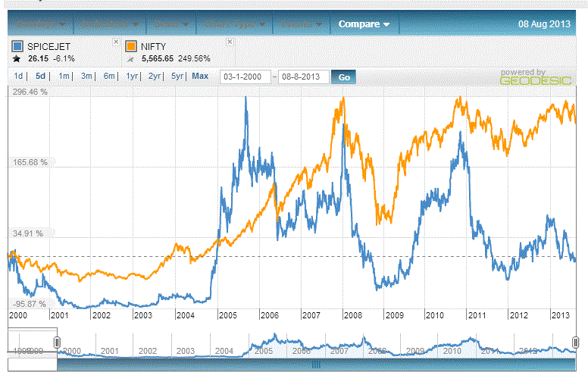Image resolution: width=588 pixels, height=385 pixels.
Task: Select the 2yr time range
Action: [x=155, y=77]
